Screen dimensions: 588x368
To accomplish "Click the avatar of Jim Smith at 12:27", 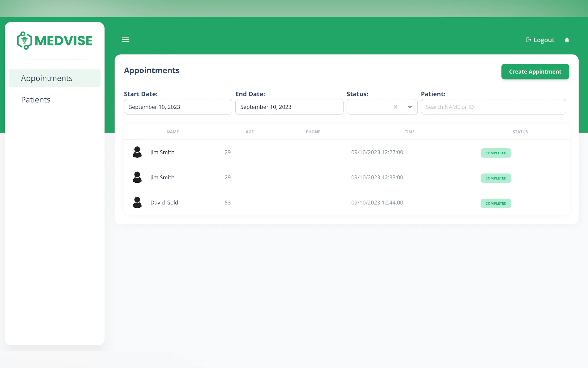I will tap(137, 152).
